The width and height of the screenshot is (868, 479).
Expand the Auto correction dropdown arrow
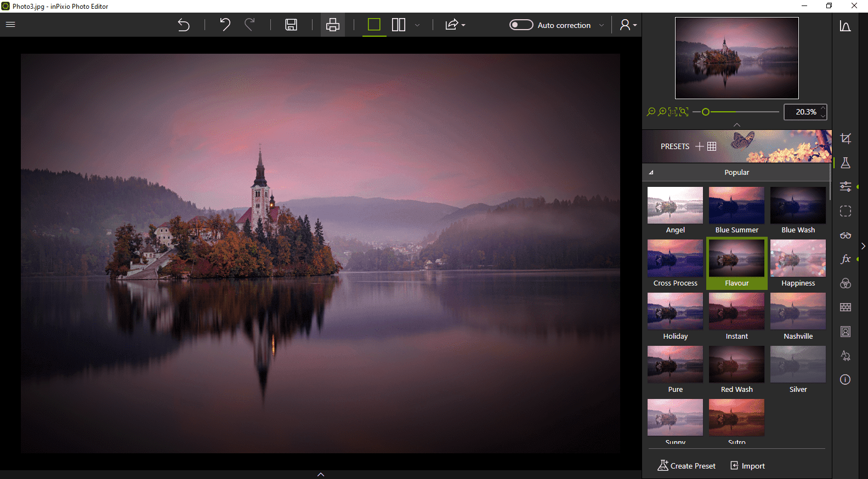tap(602, 25)
